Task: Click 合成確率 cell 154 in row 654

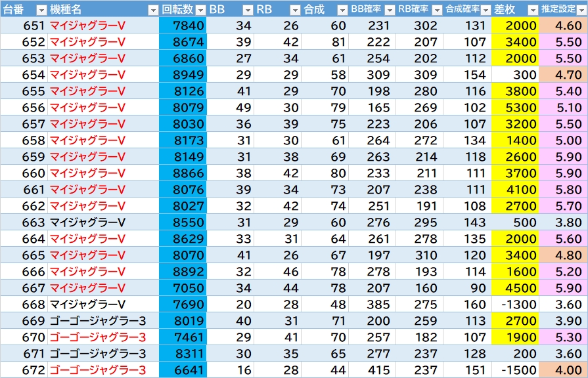Action: [x=467, y=75]
